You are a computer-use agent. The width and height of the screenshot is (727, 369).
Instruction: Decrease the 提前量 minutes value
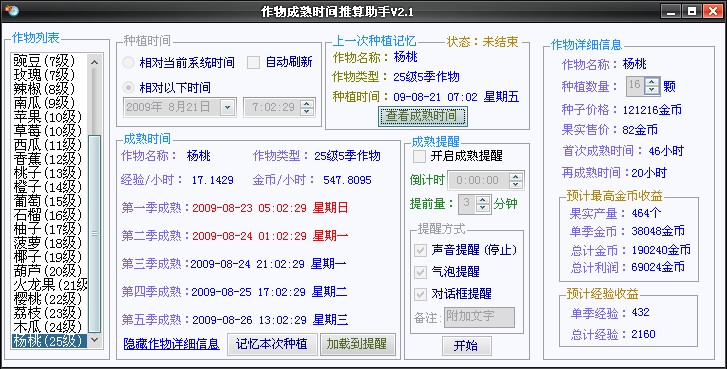pos(483,208)
